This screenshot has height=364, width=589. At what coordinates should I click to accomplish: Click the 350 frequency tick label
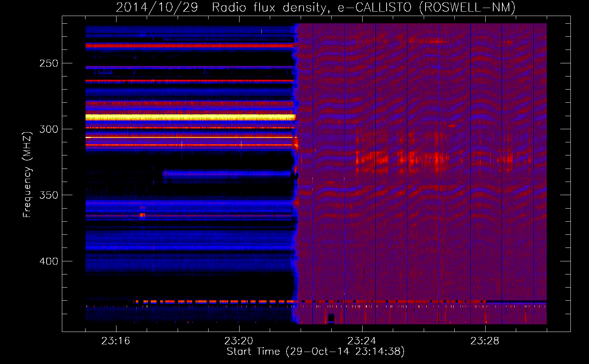click(x=49, y=195)
